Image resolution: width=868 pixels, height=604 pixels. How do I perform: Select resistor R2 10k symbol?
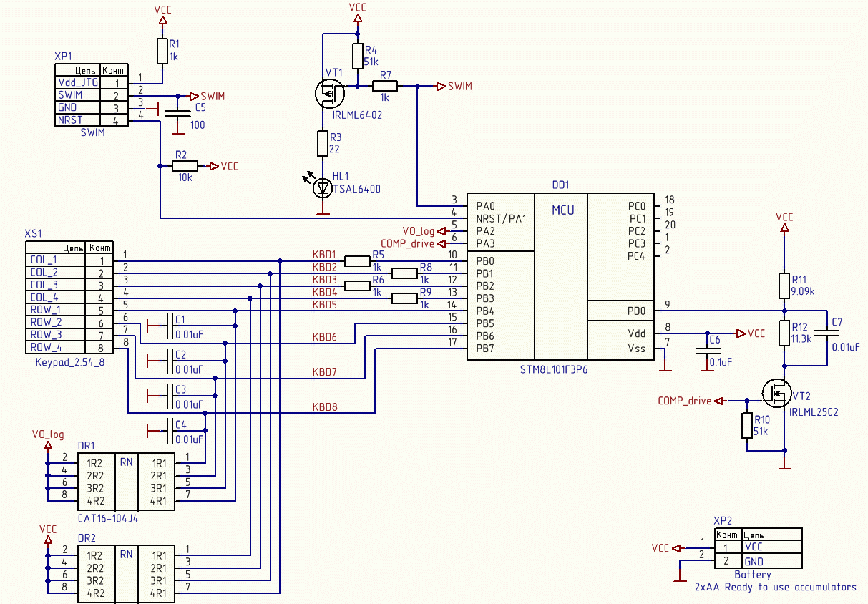click(185, 166)
